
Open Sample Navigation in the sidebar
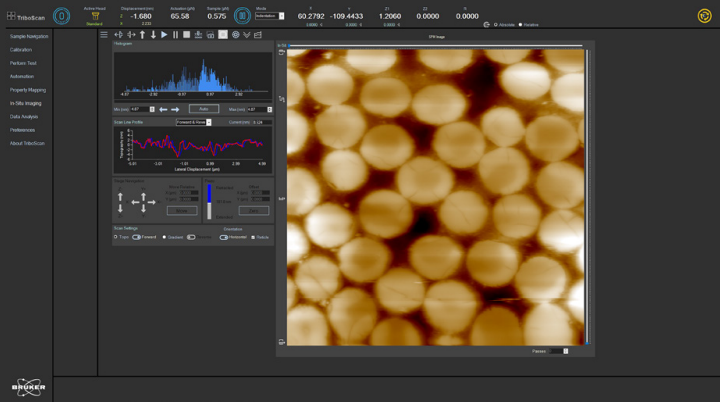coord(29,36)
